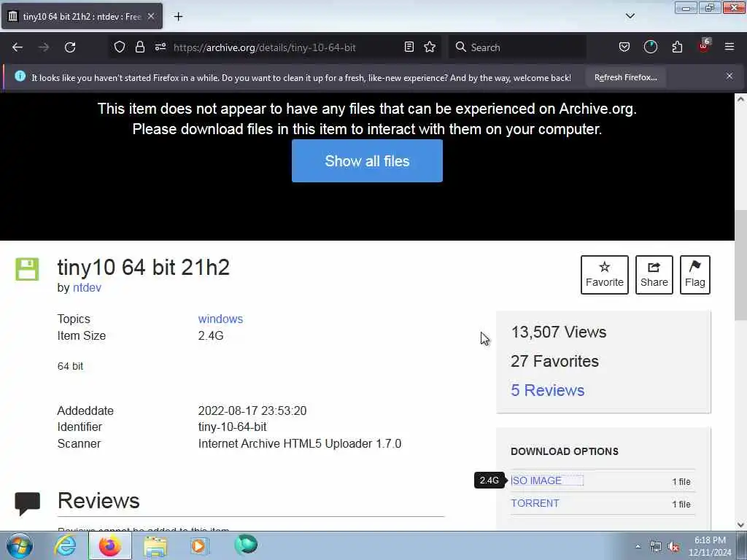This screenshot has height=560, width=747.
Task: Click the Item Size value 2.4G
Action: [211, 335]
